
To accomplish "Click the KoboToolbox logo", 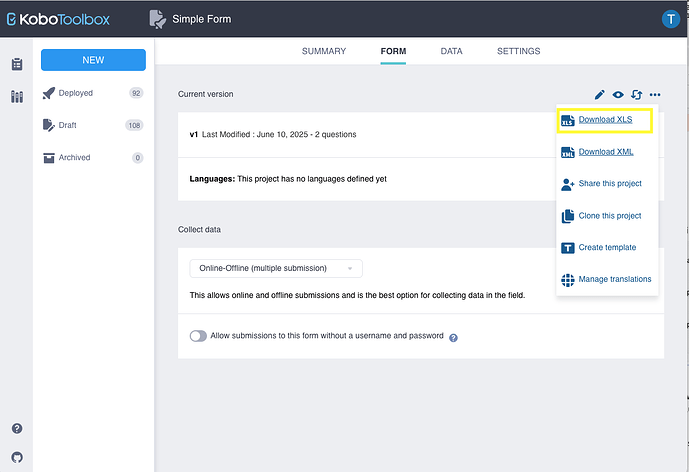I will (58, 19).
